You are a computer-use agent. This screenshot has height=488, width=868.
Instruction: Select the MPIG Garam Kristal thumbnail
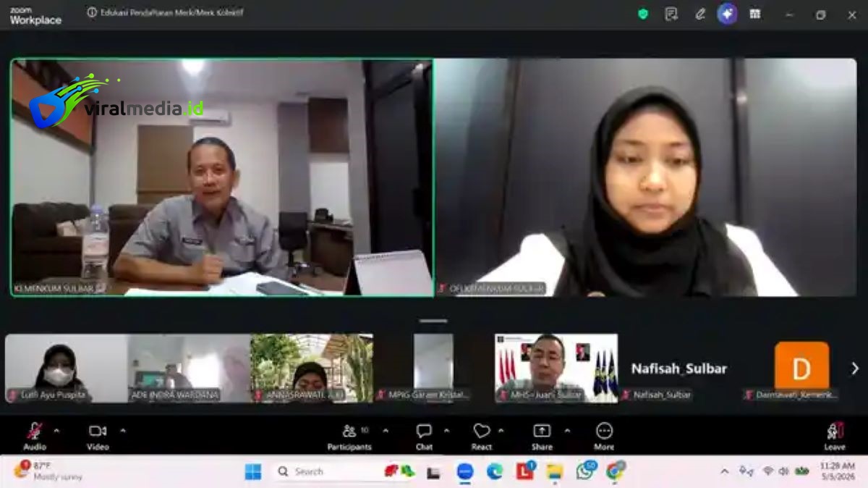pyautogui.click(x=434, y=368)
